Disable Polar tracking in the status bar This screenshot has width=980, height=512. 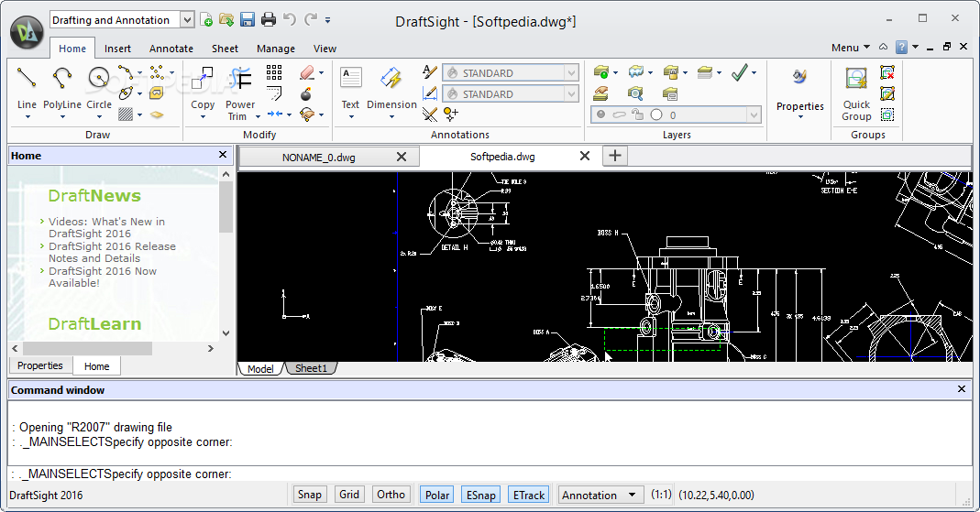pyautogui.click(x=437, y=495)
